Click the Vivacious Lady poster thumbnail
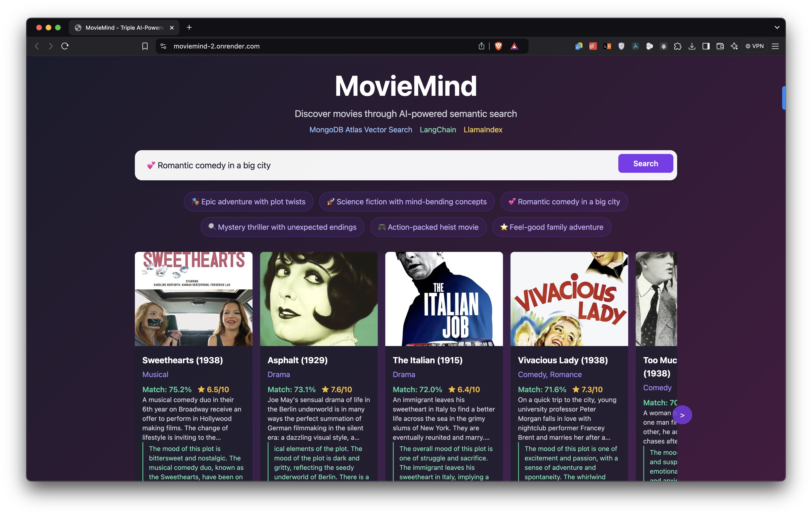 (569, 299)
